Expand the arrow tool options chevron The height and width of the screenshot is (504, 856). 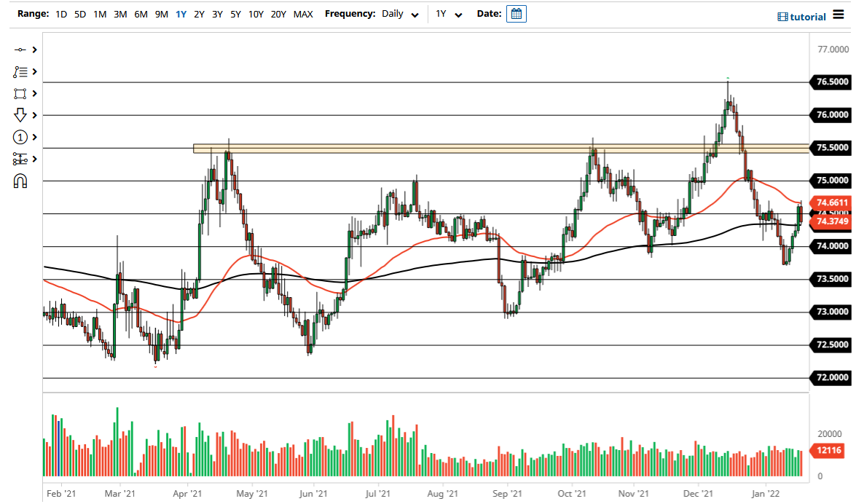[x=33, y=115]
